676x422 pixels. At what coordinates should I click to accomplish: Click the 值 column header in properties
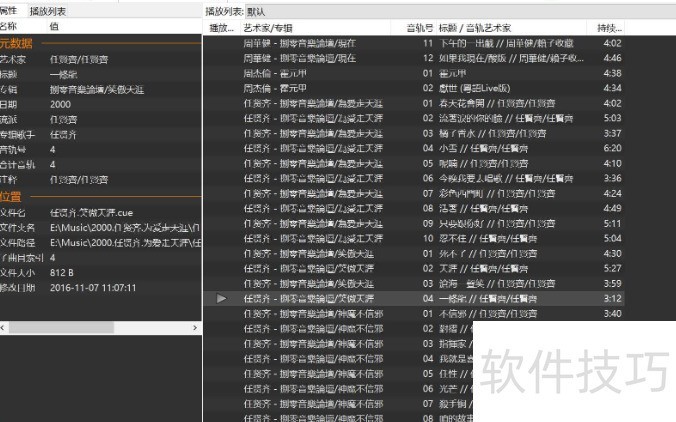54,25
